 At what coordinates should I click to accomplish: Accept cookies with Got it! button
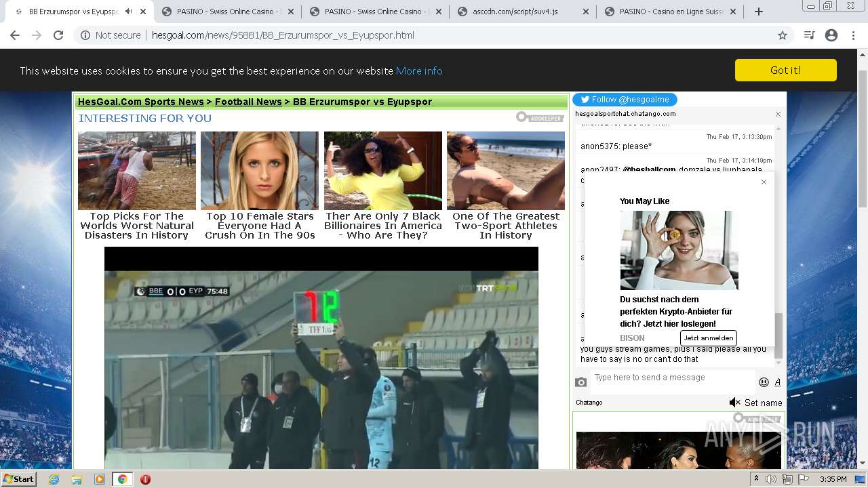pos(785,70)
